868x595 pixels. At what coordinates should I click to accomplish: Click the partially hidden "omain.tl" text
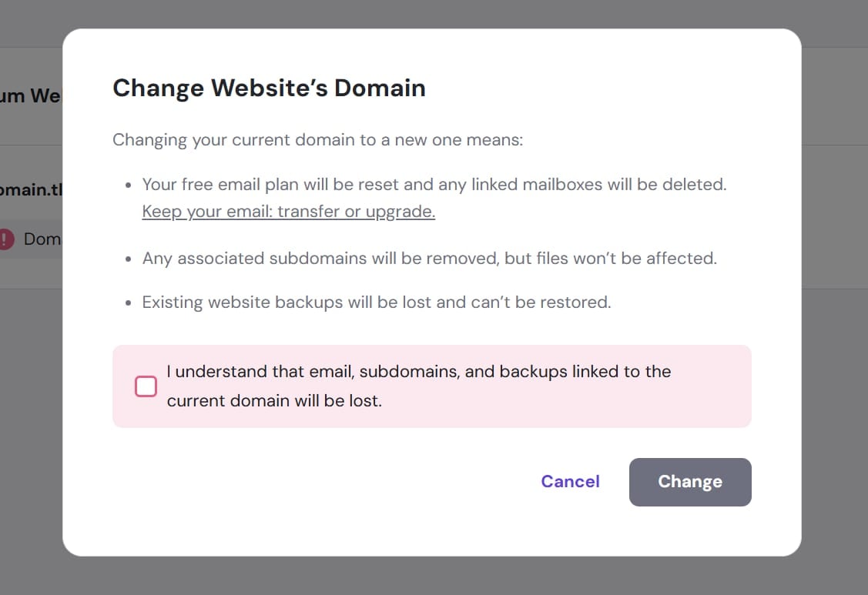point(31,190)
